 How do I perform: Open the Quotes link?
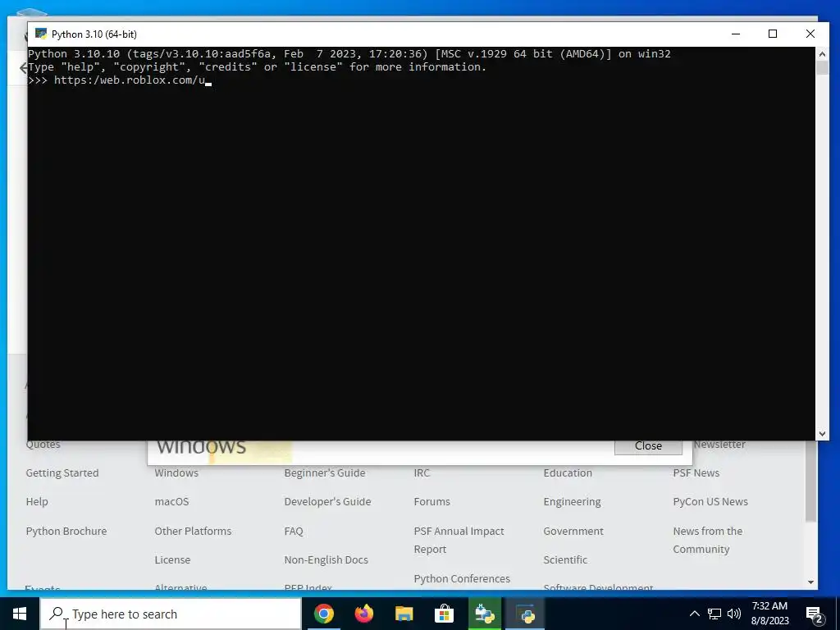tap(43, 445)
